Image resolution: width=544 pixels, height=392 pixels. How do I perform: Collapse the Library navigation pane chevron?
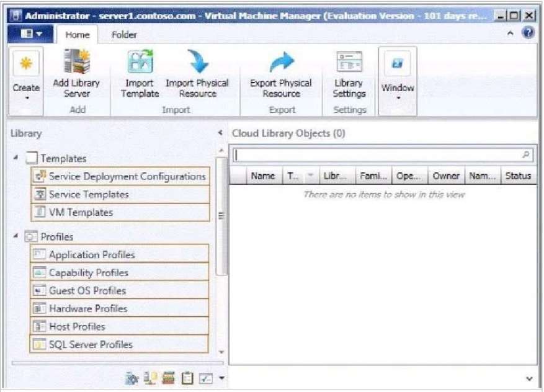click(x=220, y=133)
